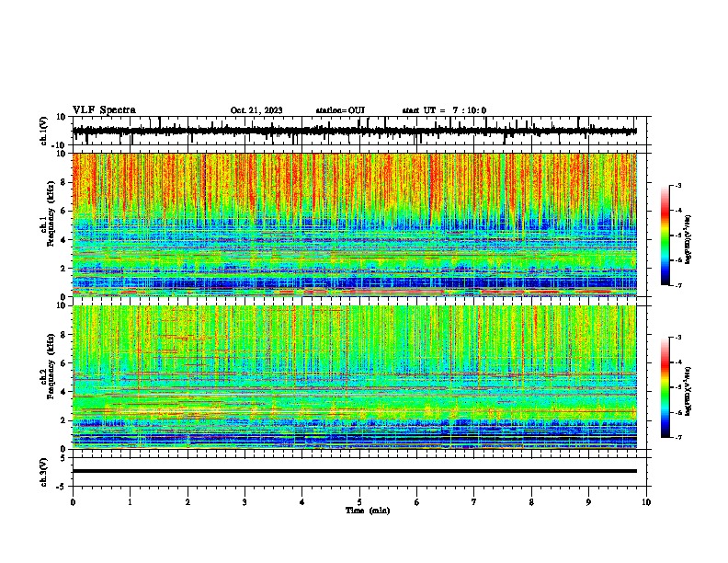Click time axis tick label "3"
The height and width of the screenshot is (563, 728).
[245, 502]
